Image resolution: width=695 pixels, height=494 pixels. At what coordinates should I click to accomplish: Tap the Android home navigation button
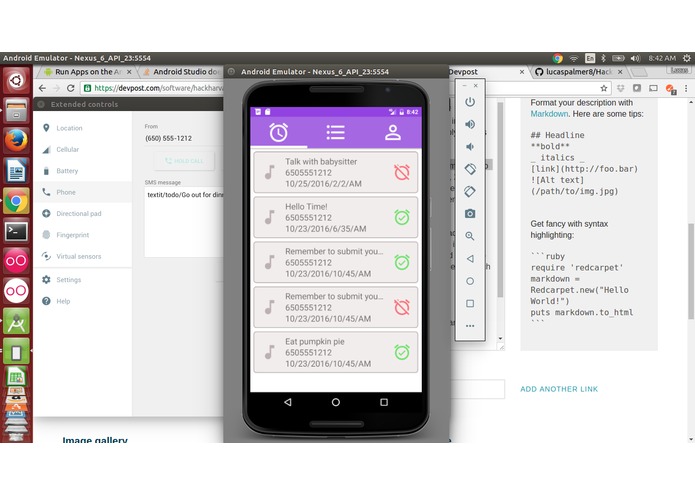(x=336, y=402)
